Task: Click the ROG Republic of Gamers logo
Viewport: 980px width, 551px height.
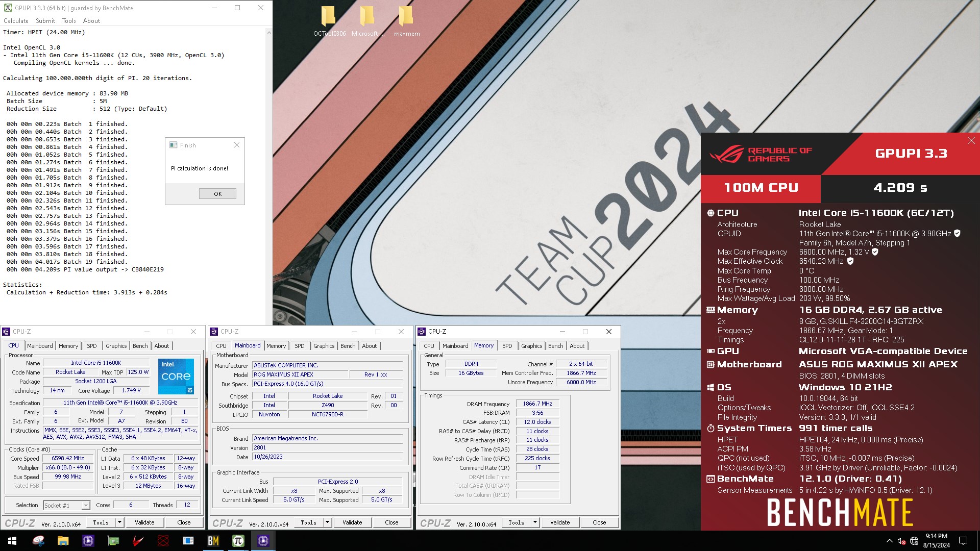Action: (x=761, y=154)
